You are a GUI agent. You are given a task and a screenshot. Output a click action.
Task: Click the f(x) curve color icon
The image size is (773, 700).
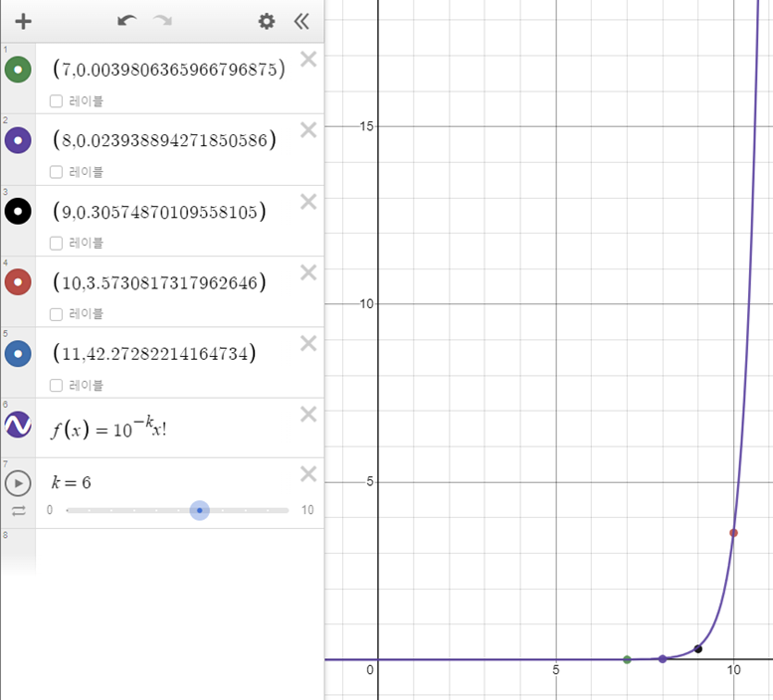18,425
